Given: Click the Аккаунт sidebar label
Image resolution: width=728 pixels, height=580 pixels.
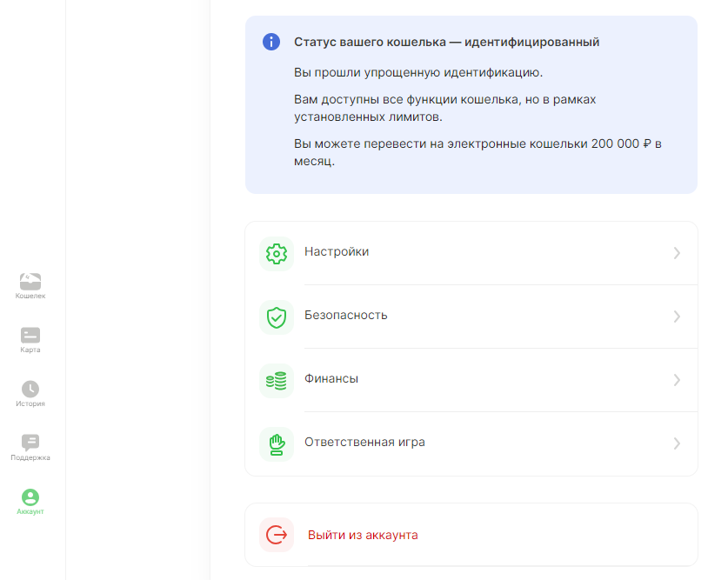Looking at the screenshot, I should [x=30, y=511].
